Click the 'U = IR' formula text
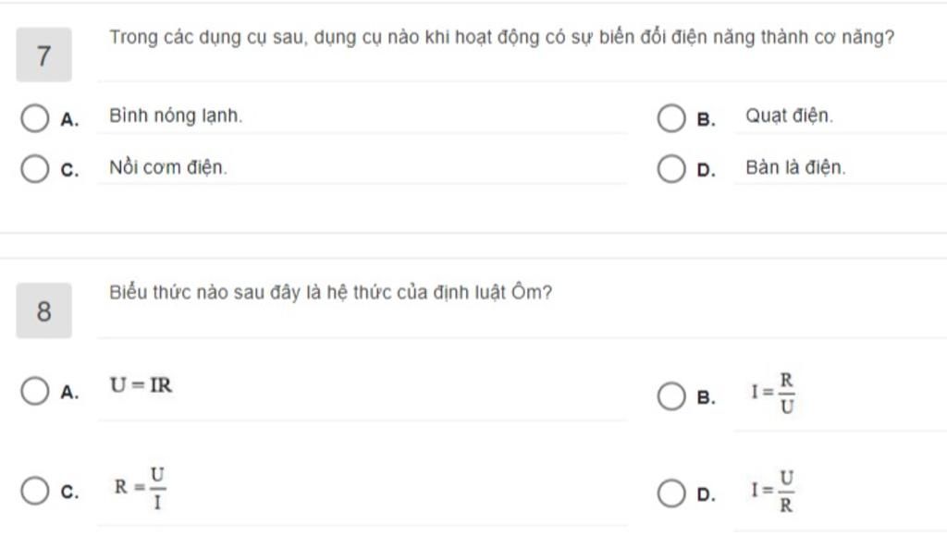Viewport: 947px width, 560px height. [141, 386]
